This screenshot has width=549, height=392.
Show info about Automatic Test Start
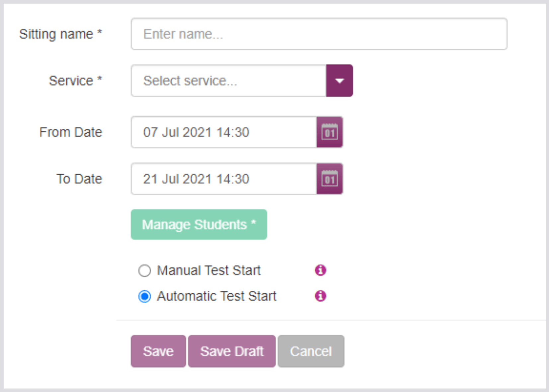click(320, 296)
